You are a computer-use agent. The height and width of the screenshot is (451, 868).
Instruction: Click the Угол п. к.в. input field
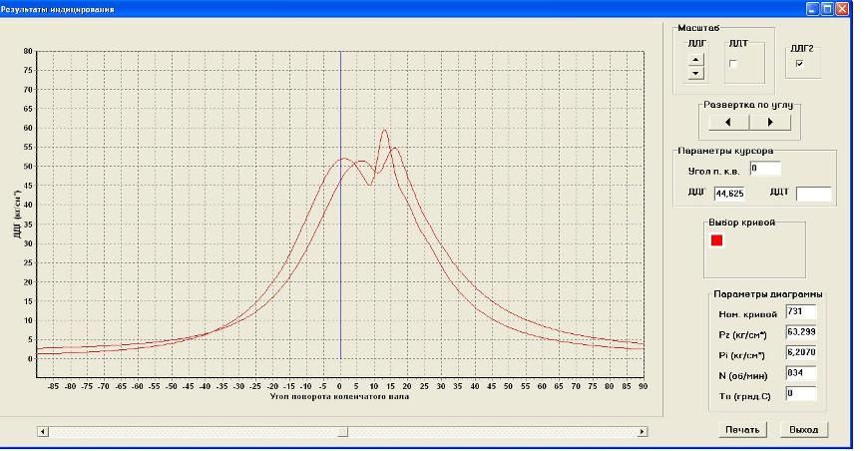pyautogui.click(x=765, y=169)
